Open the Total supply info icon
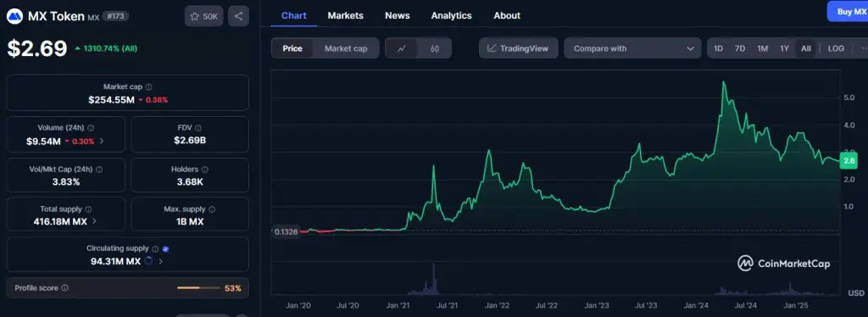 pos(88,209)
